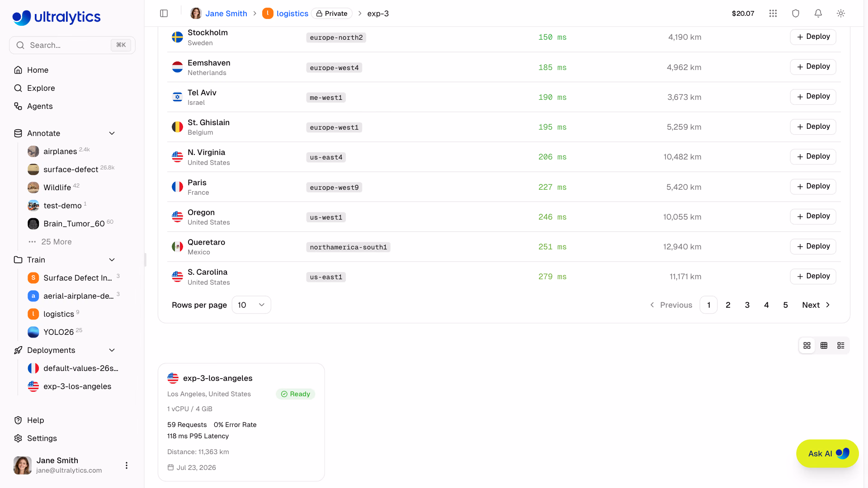Open the airplanes dataset
The image size is (868, 488).
click(x=60, y=151)
